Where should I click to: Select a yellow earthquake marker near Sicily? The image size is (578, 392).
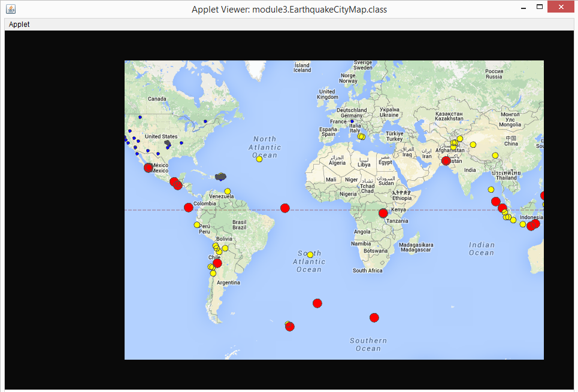point(361,136)
